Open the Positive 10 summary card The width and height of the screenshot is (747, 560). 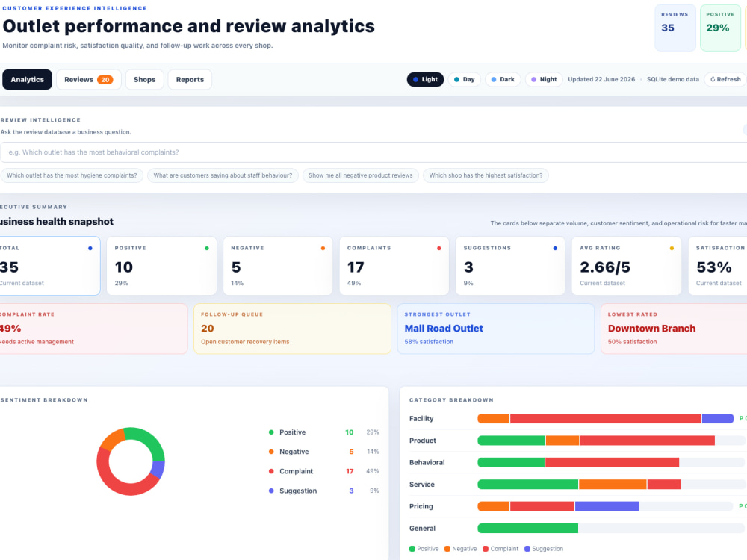pyautogui.click(x=161, y=266)
